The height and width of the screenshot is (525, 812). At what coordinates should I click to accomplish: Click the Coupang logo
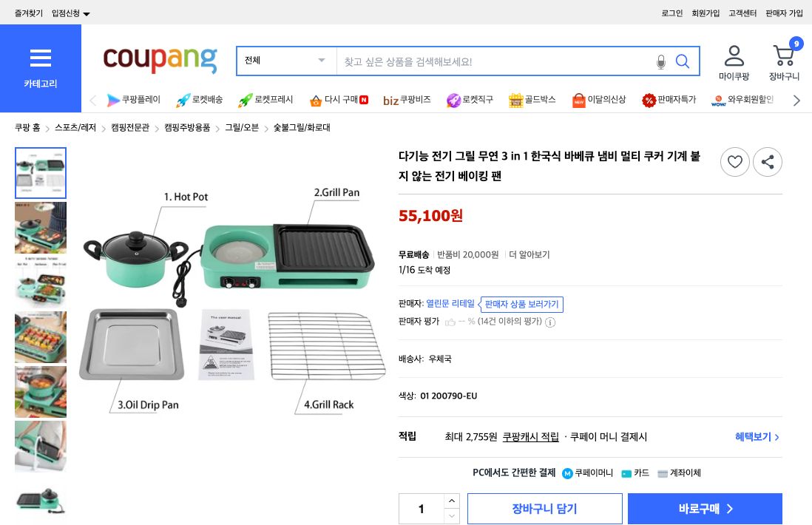[160, 61]
